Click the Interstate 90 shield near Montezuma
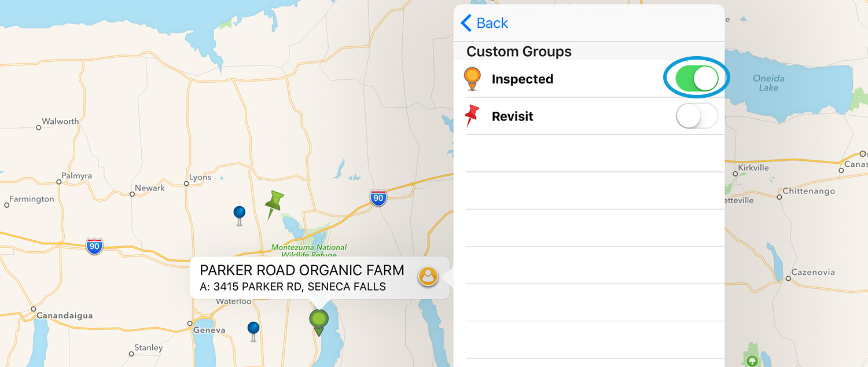868x367 pixels. 378,197
